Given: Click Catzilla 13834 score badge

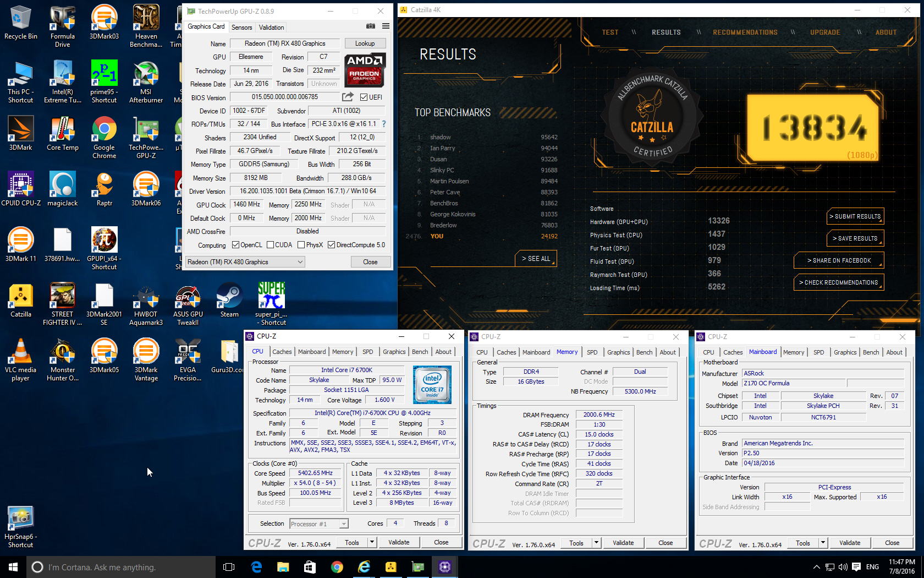Looking at the screenshot, I should click(812, 128).
